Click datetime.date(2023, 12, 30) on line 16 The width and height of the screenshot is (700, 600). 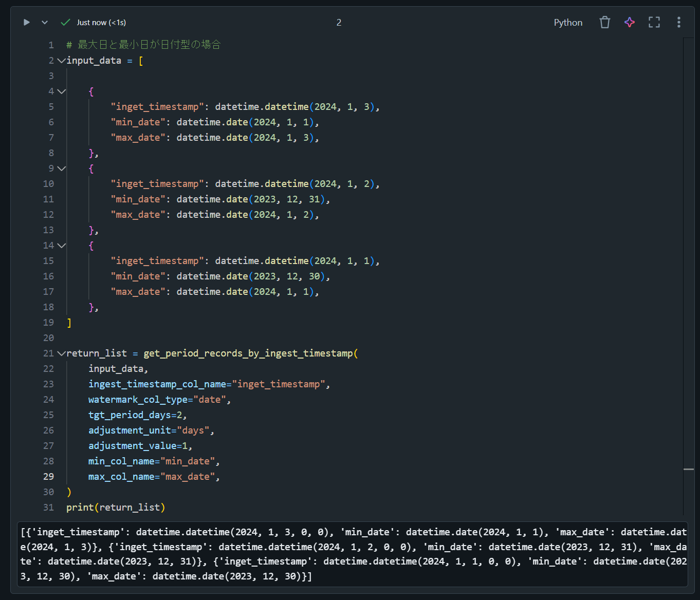click(251, 276)
